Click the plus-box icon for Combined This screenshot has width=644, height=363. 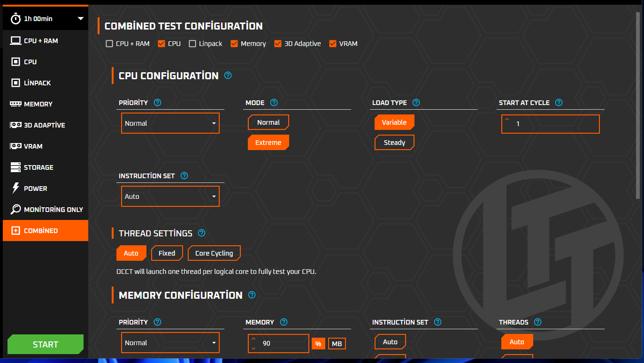pyautogui.click(x=15, y=231)
